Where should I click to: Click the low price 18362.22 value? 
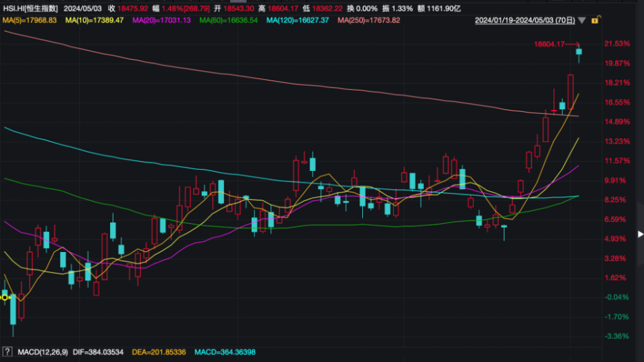pyautogui.click(x=327, y=9)
